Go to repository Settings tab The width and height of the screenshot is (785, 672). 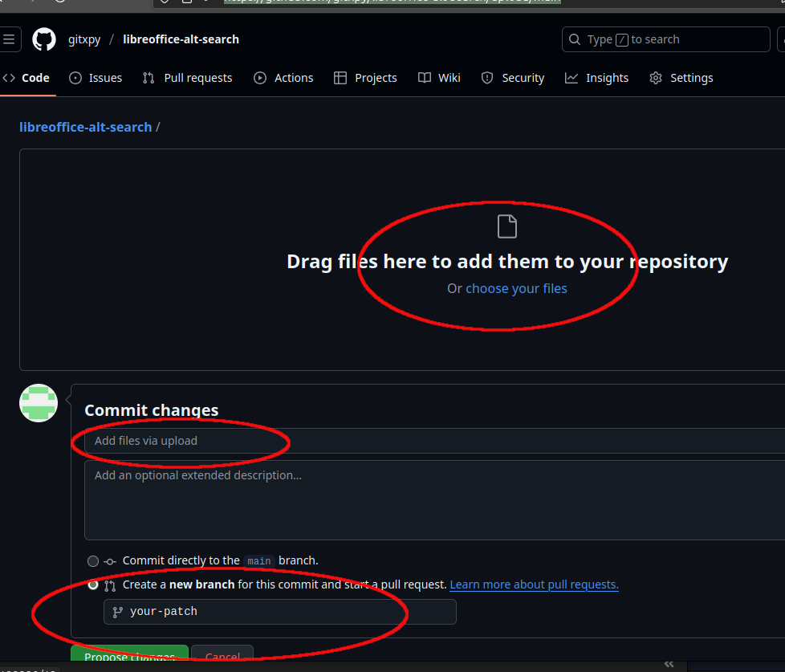[681, 78]
